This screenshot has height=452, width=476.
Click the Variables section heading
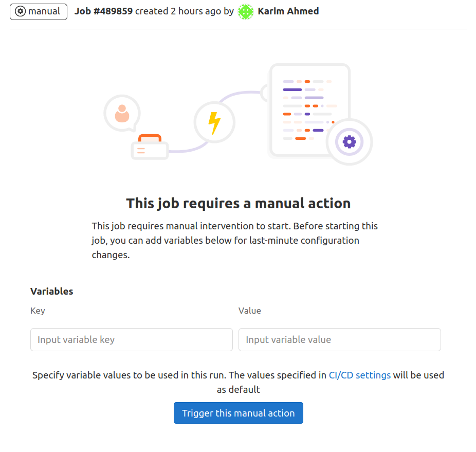(51, 292)
